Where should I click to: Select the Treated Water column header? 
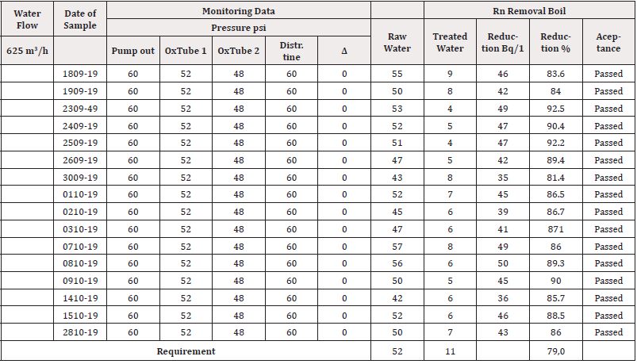click(450, 42)
